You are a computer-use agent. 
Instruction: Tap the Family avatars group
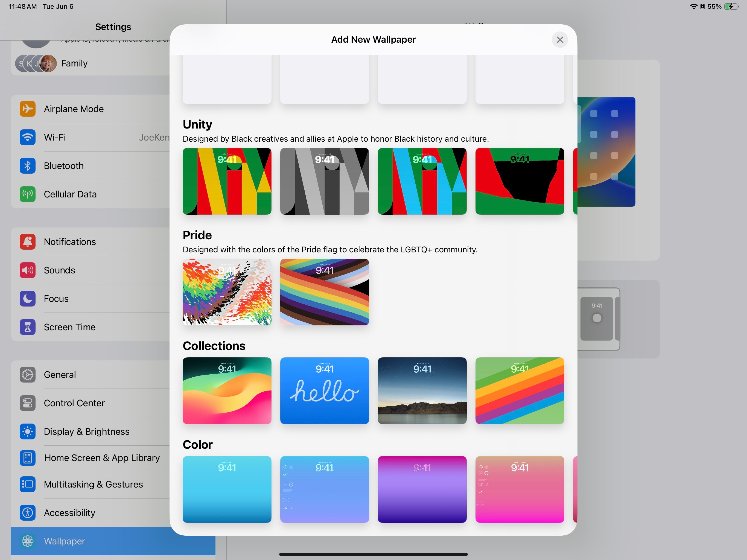point(36,63)
